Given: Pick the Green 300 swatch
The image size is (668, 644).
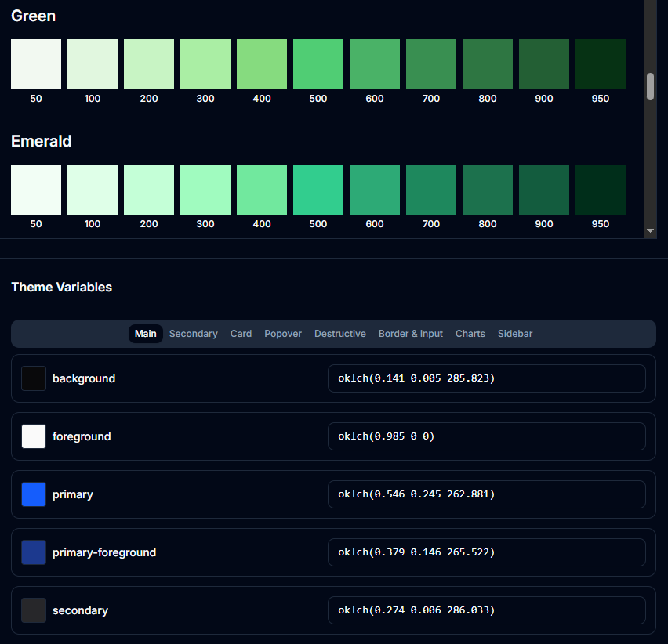Looking at the screenshot, I should (x=205, y=64).
